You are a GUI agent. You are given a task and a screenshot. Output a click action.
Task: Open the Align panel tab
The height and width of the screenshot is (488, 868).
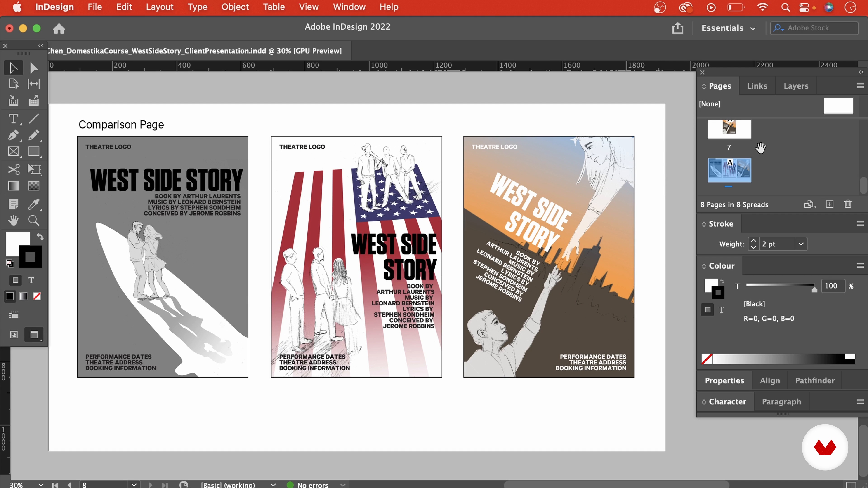pyautogui.click(x=770, y=380)
